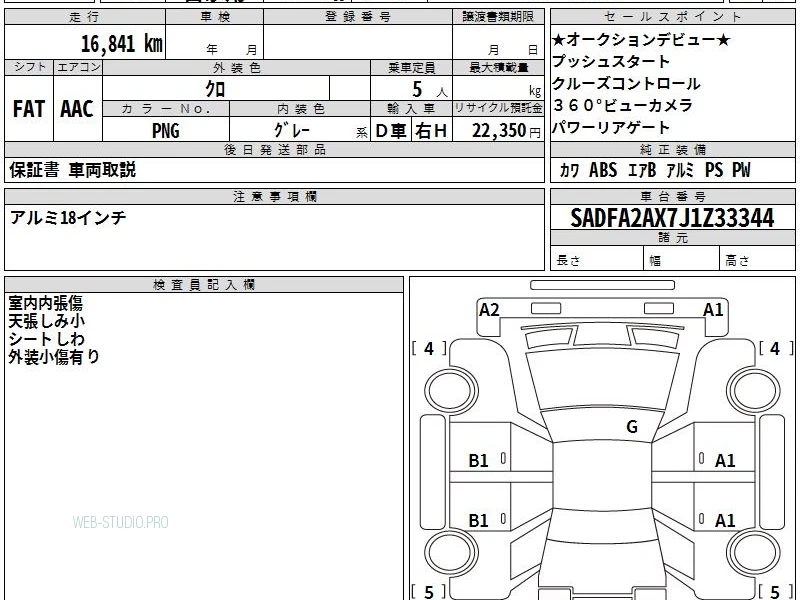Select the inspector note 外装小傷有り
Viewport: 800px width, 600px height.
54,357
